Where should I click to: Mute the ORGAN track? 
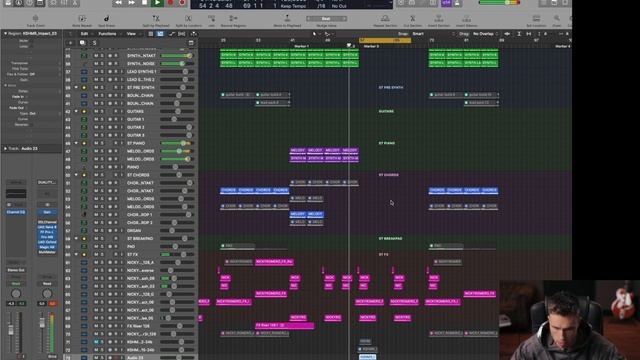96,231
